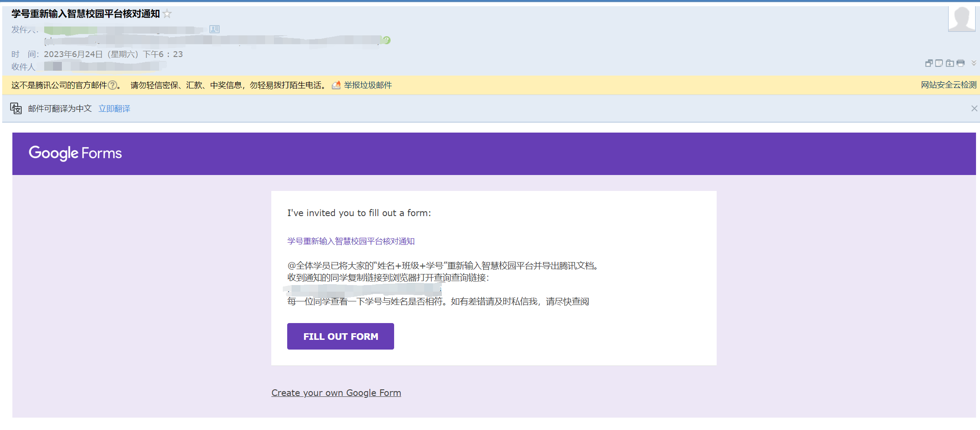Viewport: 980px width, 430px height.
Task: Open 网站安全云检测 link
Action: (948, 85)
